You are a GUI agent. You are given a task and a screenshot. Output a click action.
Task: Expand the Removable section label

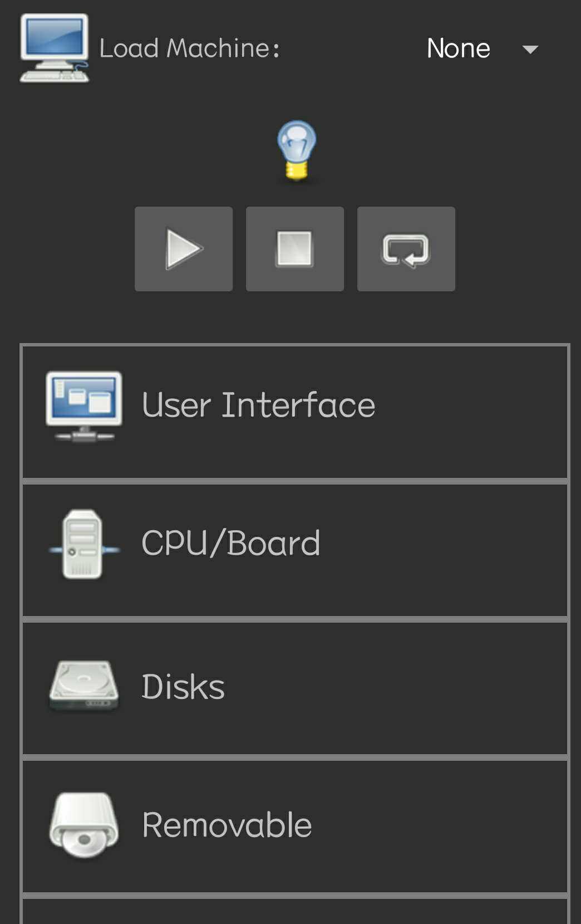coord(227,825)
